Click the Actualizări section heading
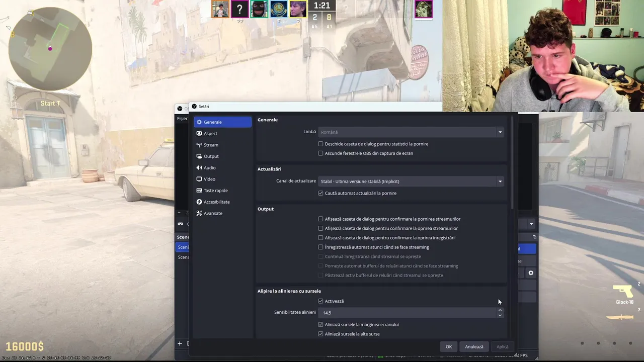The width and height of the screenshot is (644, 362). coord(269,169)
